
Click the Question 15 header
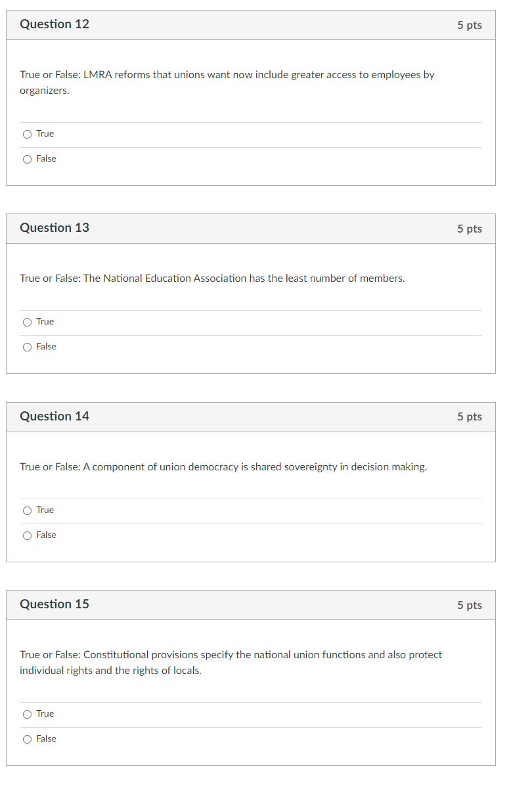[x=55, y=604]
